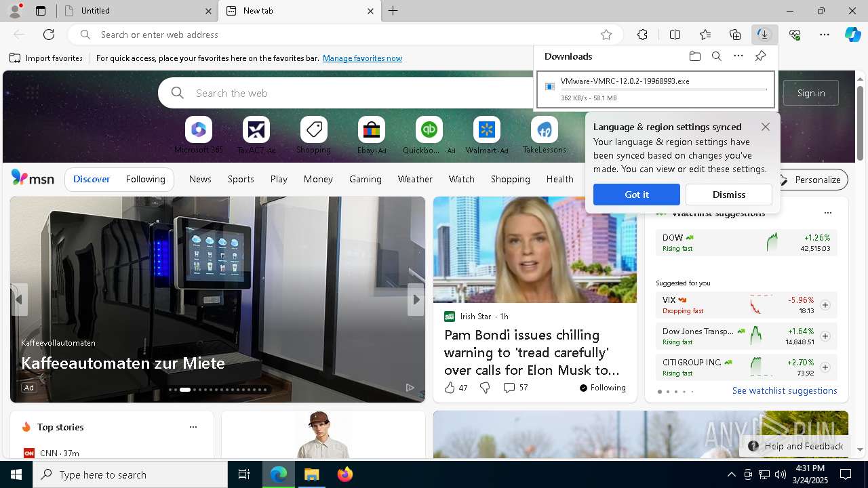Open the tab actions menu icon

tap(41, 11)
